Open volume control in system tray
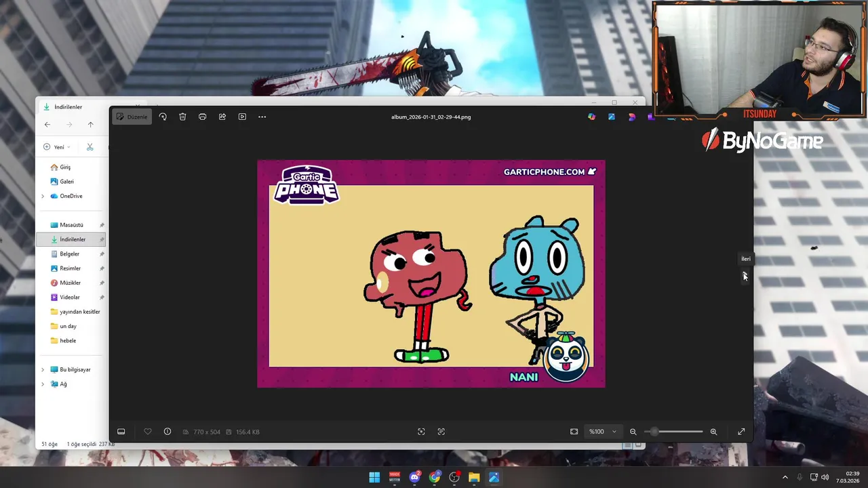The image size is (868, 488). click(x=825, y=477)
